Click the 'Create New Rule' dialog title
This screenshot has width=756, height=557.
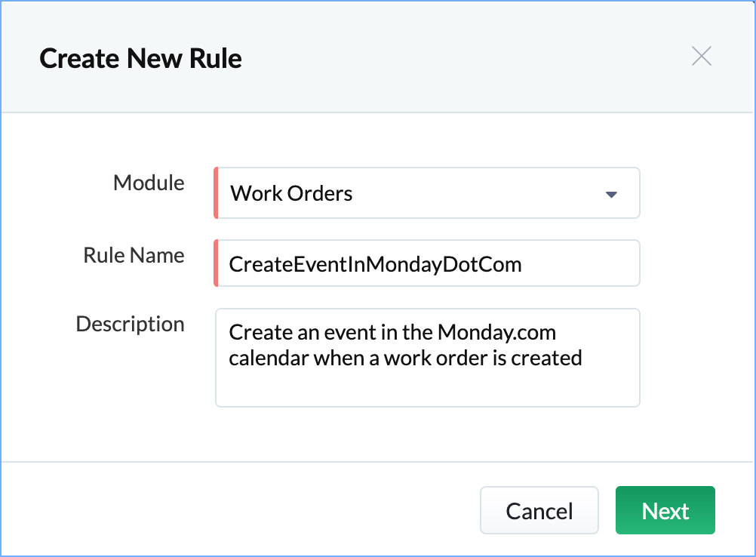(x=140, y=58)
